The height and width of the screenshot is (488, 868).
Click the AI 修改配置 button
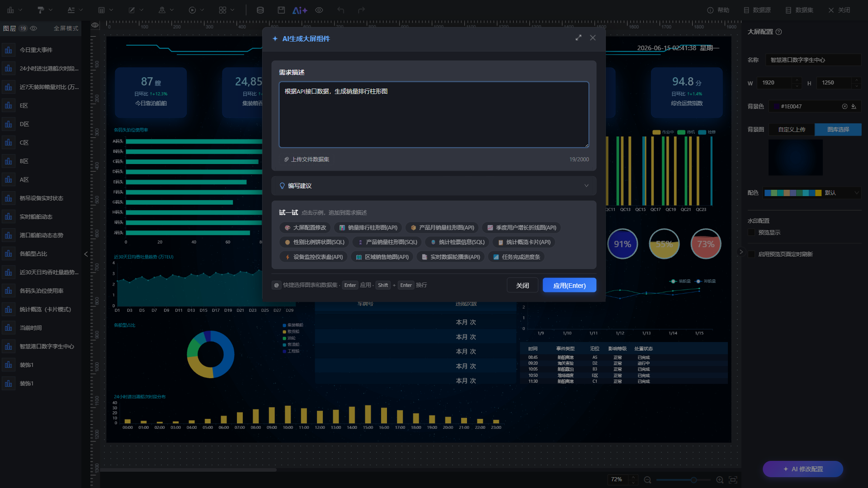point(803,469)
